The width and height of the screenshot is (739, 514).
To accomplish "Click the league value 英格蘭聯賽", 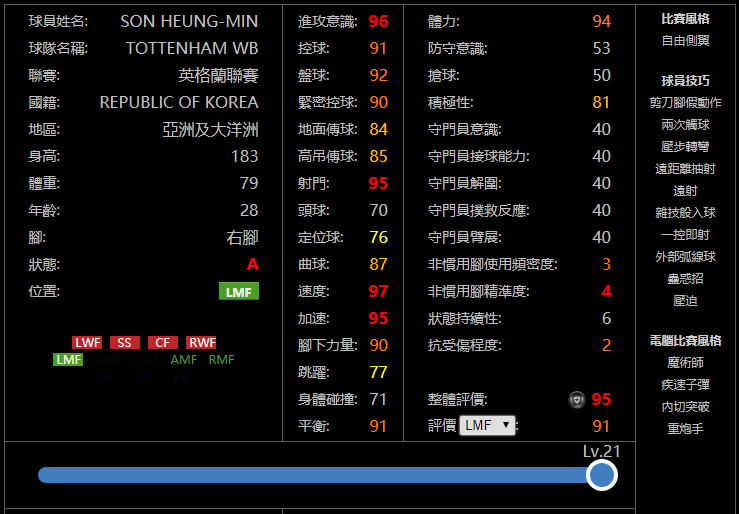I will [218, 75].
